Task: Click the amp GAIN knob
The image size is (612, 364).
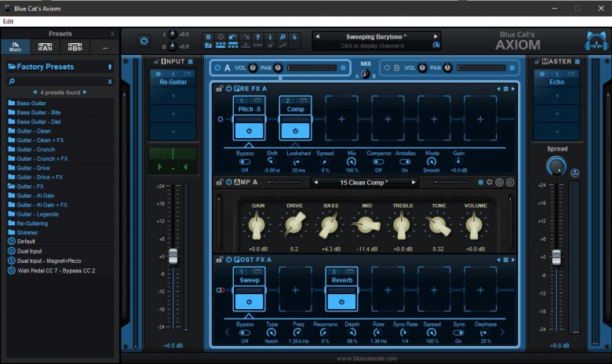Action: (257, 225)
